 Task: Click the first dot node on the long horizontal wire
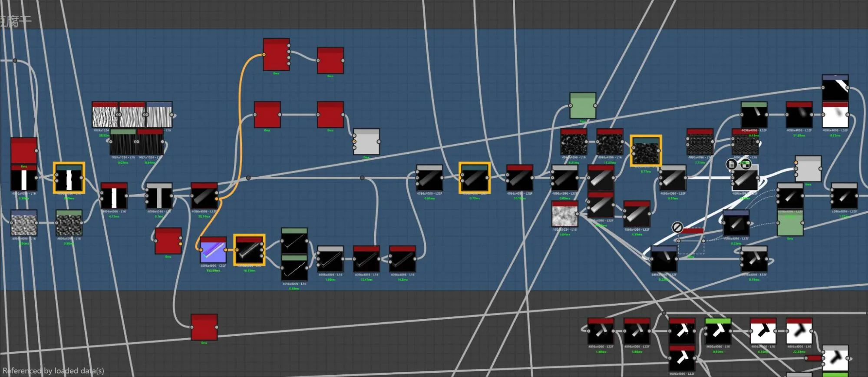248,178
